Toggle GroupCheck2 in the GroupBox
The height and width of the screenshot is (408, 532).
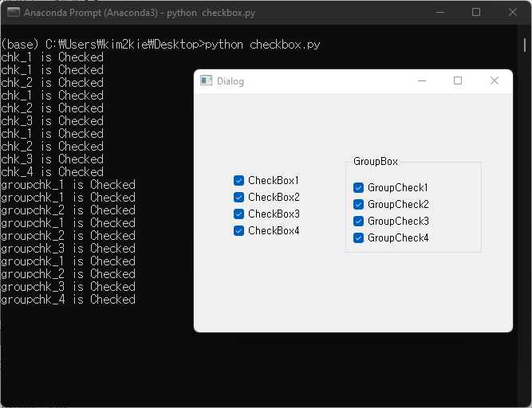pos(358,204)
